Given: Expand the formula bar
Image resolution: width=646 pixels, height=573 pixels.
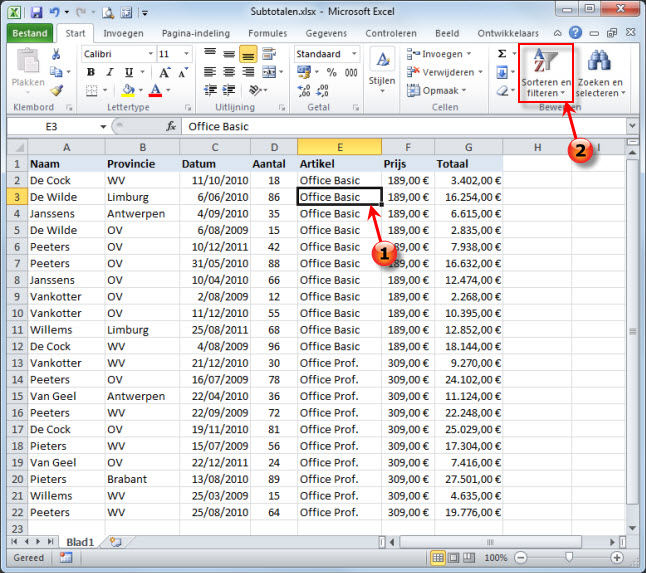Looking at the screenshot, I should point(632,126).
